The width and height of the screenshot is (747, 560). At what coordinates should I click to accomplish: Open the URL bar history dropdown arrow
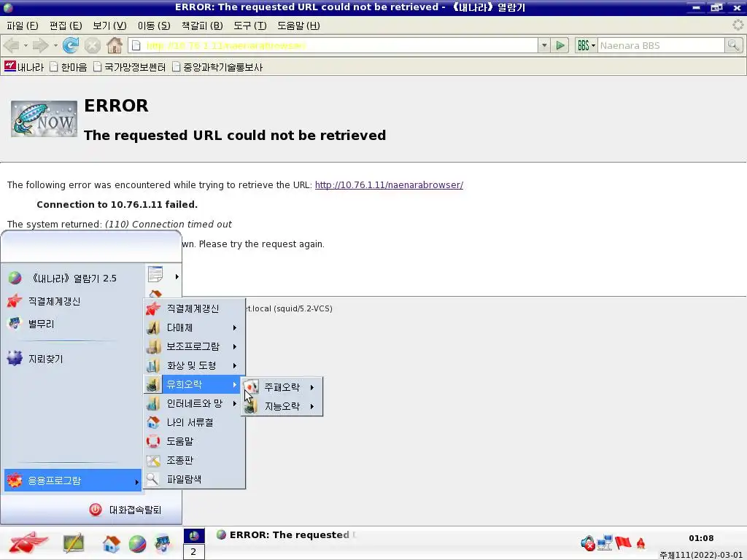[544, 46]
